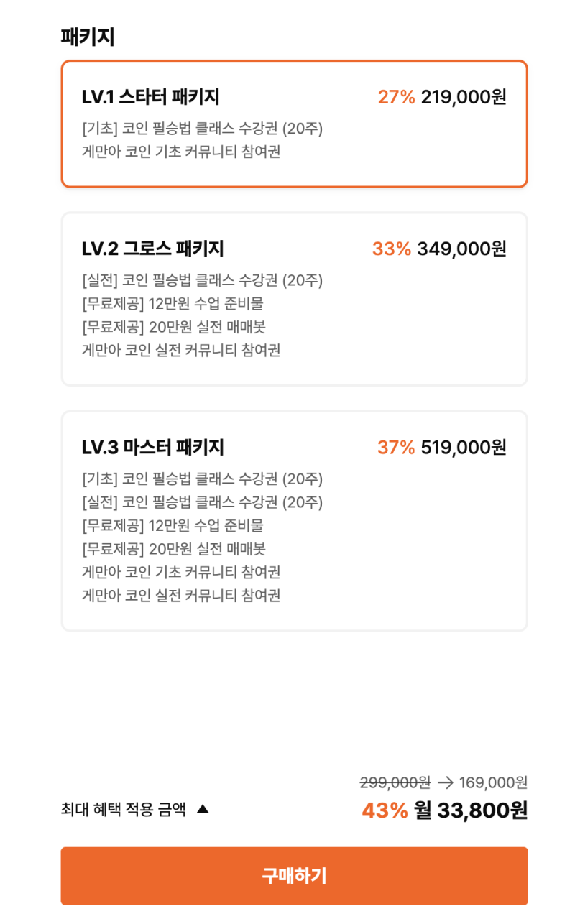
Task: Select the LV.1 스타터 패키지 card
Action: (295, 124)
